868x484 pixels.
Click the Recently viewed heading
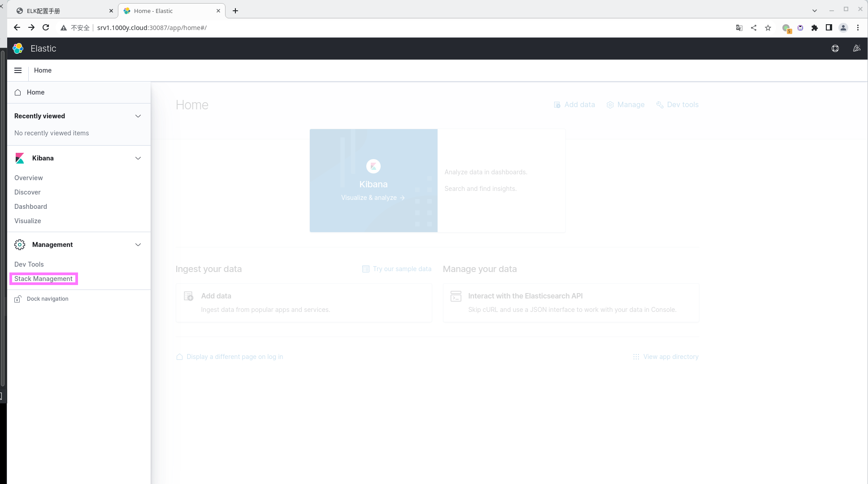39,116
